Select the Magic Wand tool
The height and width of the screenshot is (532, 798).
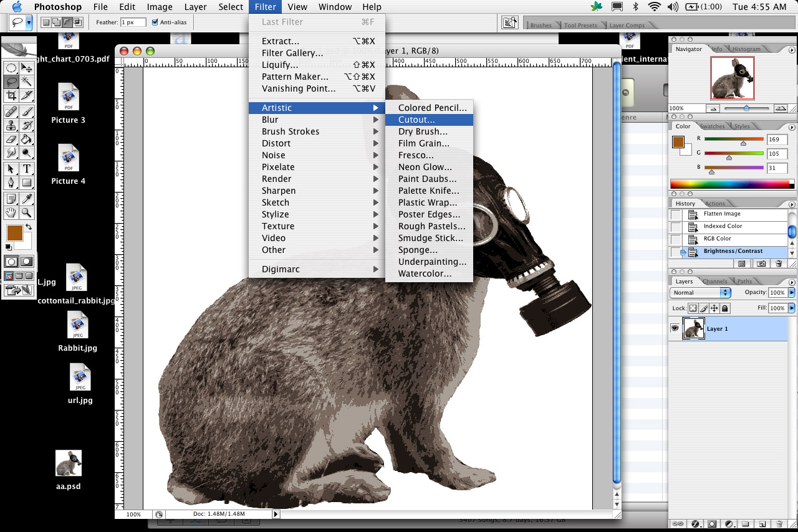pos(27,82)
